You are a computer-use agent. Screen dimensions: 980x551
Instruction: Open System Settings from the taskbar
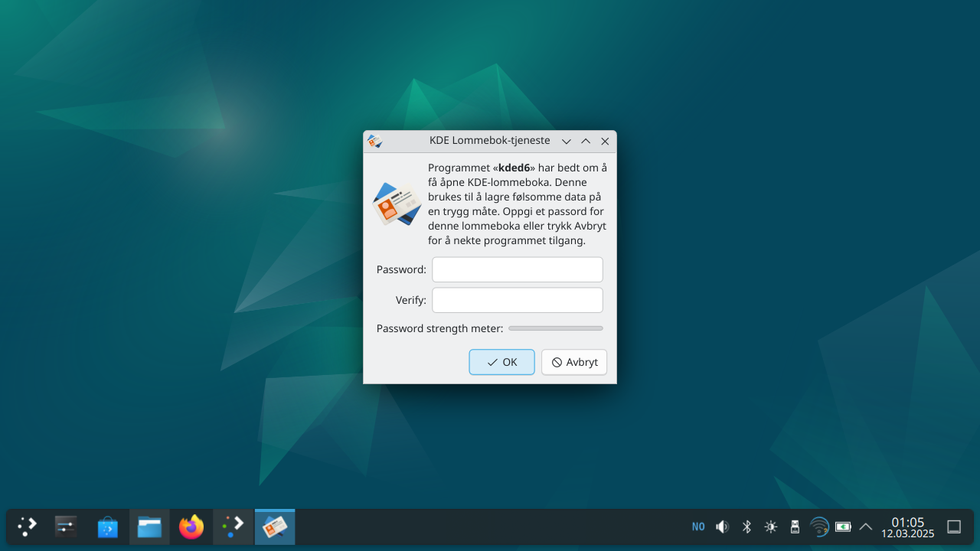[67, 527]
